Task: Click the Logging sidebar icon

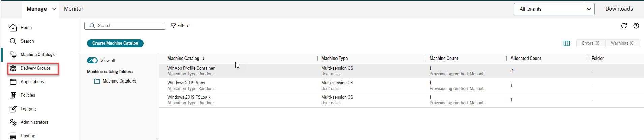Action: pyautogui.click(x=13, y=109)
